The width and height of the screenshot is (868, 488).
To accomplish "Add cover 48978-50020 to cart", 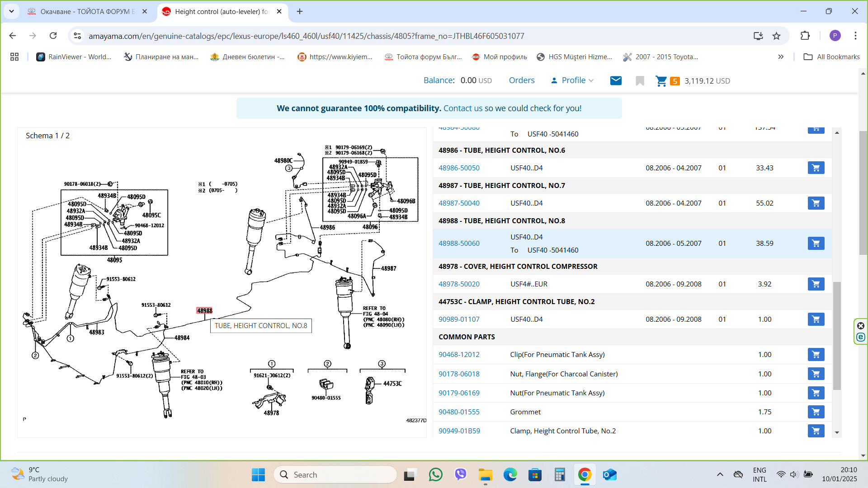I will tap(816, 284).
